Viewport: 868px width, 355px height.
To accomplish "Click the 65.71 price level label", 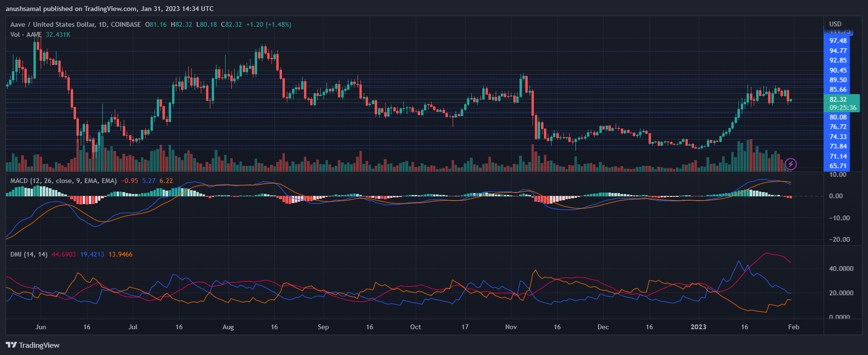I will click(838, 166).
